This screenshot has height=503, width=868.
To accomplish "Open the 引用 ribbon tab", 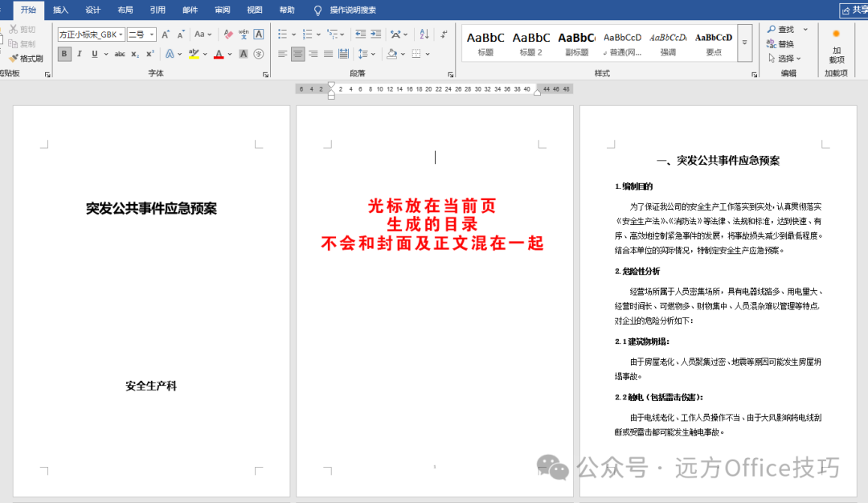I will [x=158, y=10].
